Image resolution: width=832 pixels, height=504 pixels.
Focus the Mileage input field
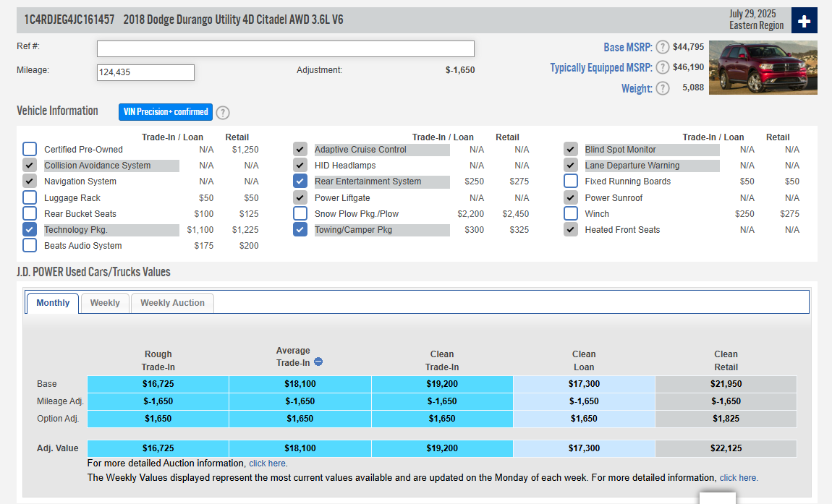pyautogui.click(x=145, y=72)
